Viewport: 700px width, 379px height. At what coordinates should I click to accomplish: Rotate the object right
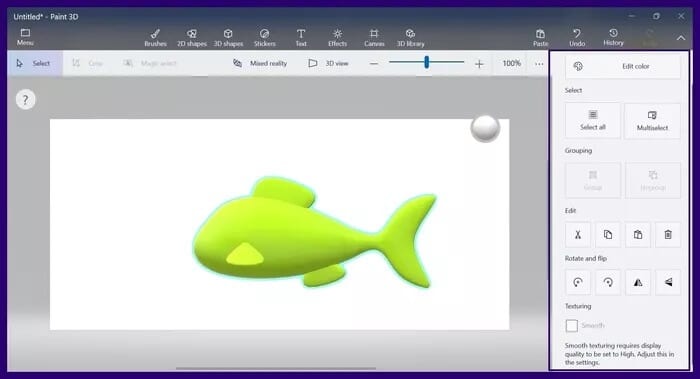point(608,282)
